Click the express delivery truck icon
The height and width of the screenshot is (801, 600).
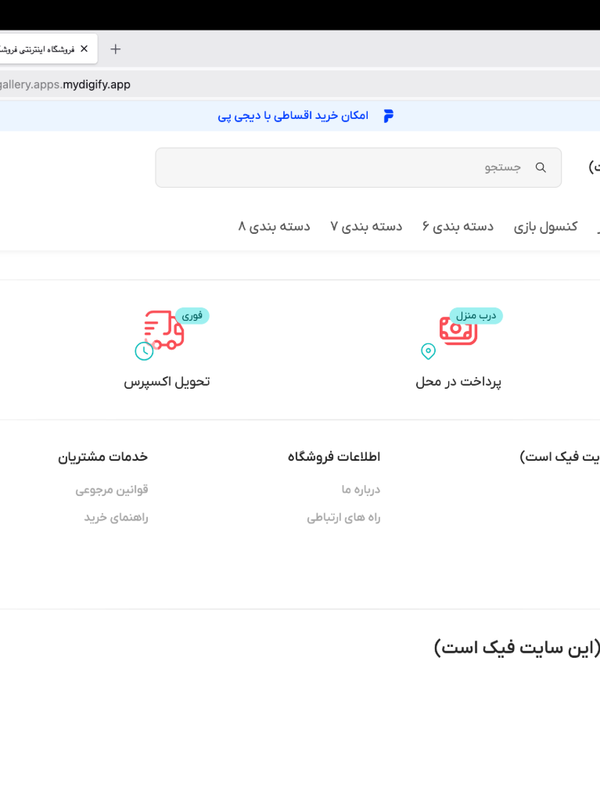(162, 331)
